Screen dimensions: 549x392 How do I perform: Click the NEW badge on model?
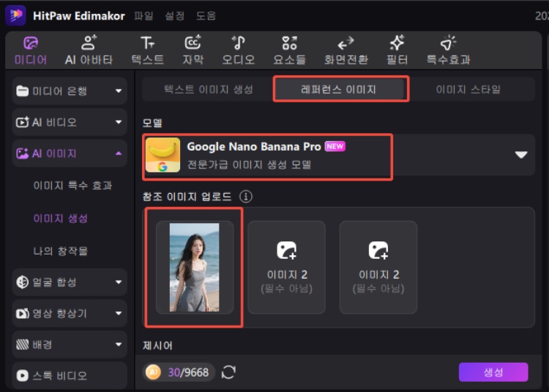[x=335, y=146]
